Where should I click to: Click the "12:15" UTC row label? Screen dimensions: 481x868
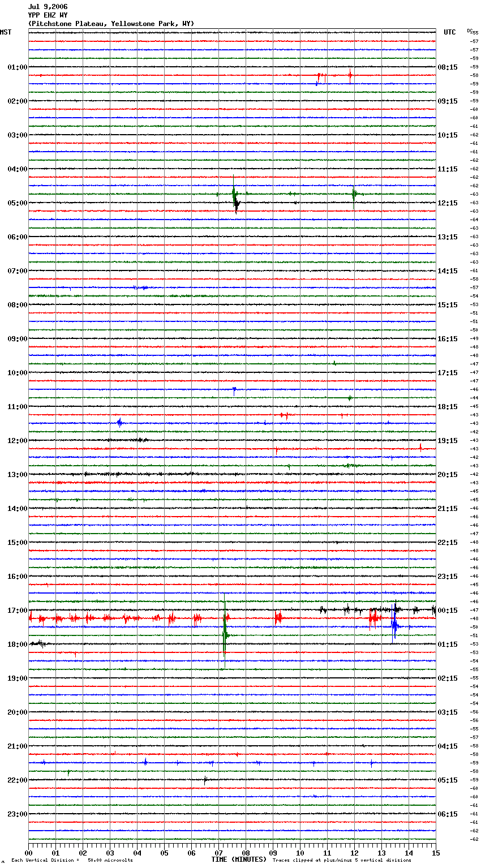tap(448, 203)
